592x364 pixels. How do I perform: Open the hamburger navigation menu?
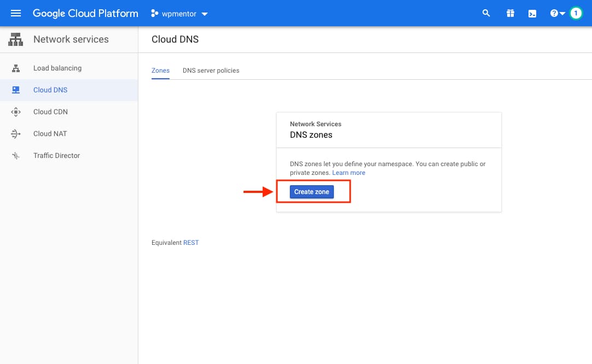(x=15, y=14)
